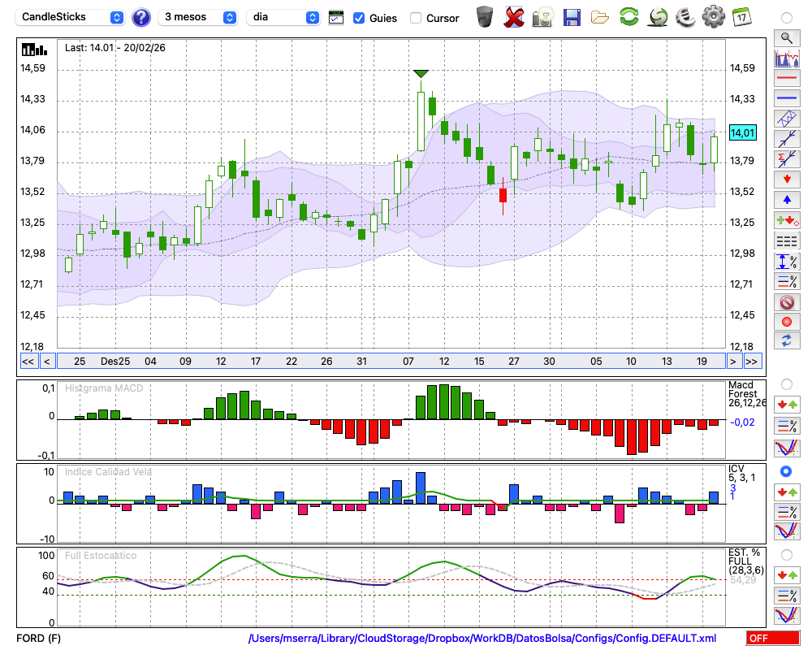812x650 pixels.
Task: Open the gear settings icon
Action: point(713,17)
